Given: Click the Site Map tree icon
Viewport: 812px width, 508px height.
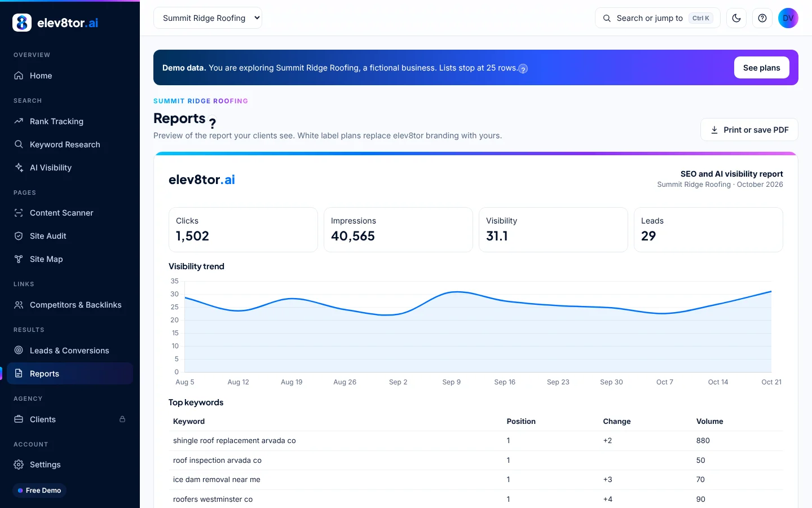Looking at the screenshot, I should (19, 259).
